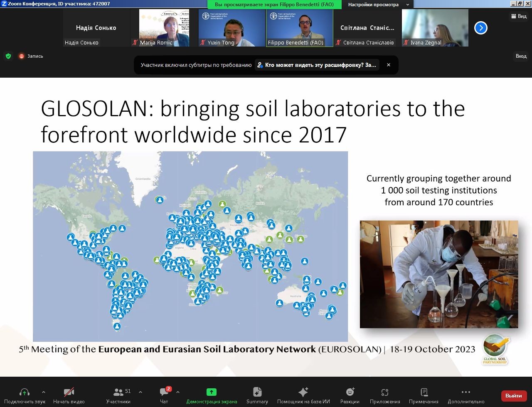Screen dimensions: 532x407
Task: Open Примечания notes tool
Action: point(424,396)
